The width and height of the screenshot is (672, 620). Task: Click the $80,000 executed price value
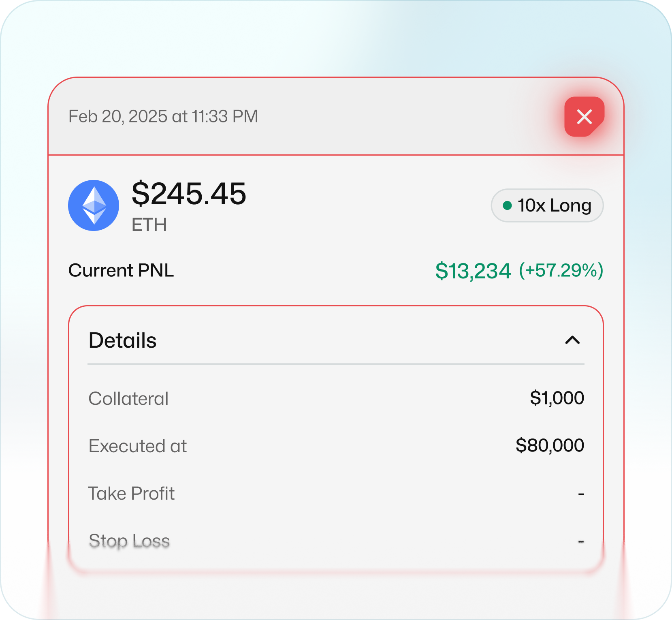[550, 445]
